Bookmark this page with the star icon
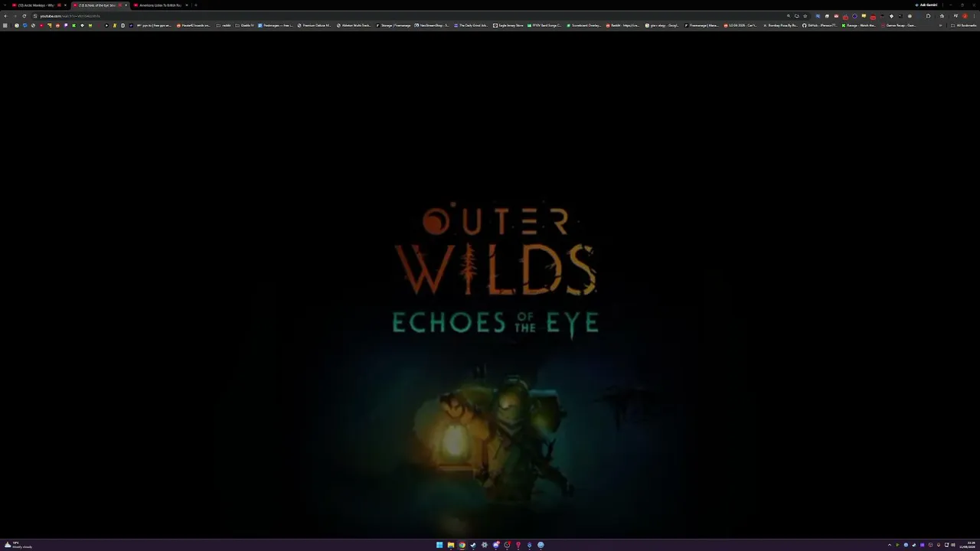 pos(805,16)
